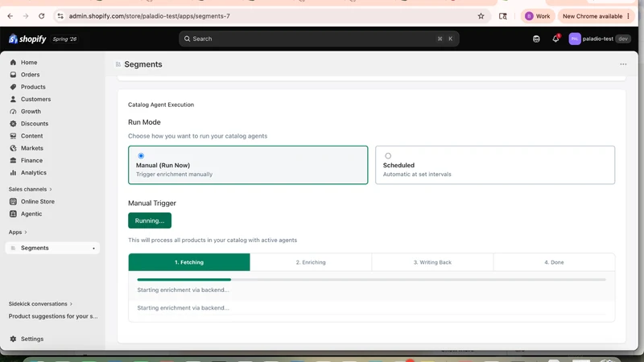Open the Finance section

tap(31, 160)
